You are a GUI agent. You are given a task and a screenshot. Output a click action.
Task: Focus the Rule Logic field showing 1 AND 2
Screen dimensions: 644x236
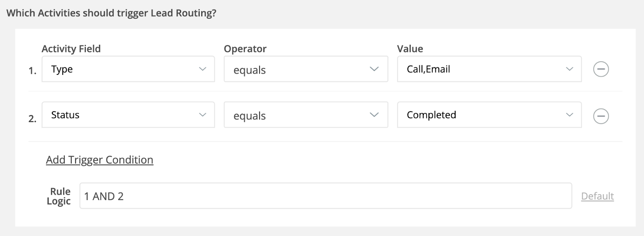326,196
